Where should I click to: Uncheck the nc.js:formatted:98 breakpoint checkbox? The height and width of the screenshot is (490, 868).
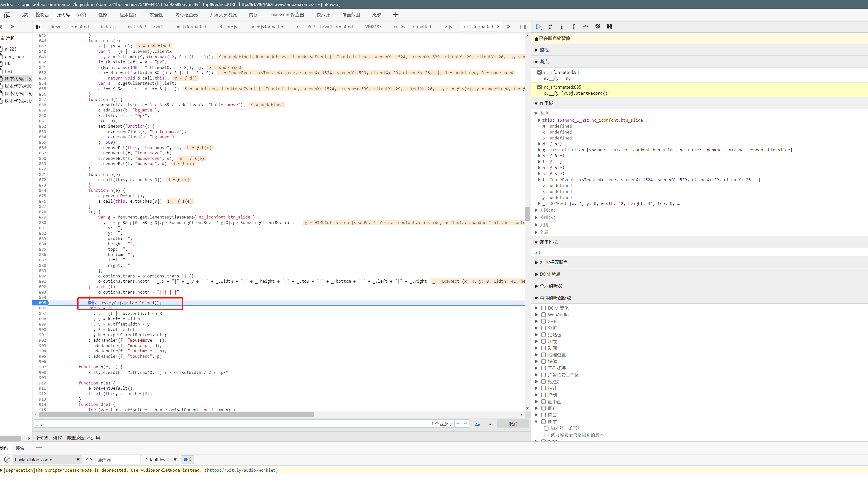pos(540,72)
